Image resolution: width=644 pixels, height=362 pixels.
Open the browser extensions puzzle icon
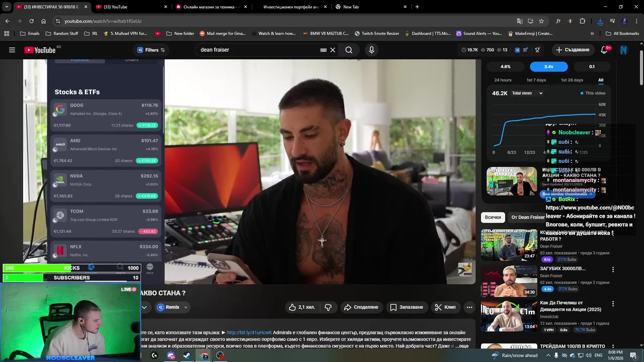tap(582, 21)
